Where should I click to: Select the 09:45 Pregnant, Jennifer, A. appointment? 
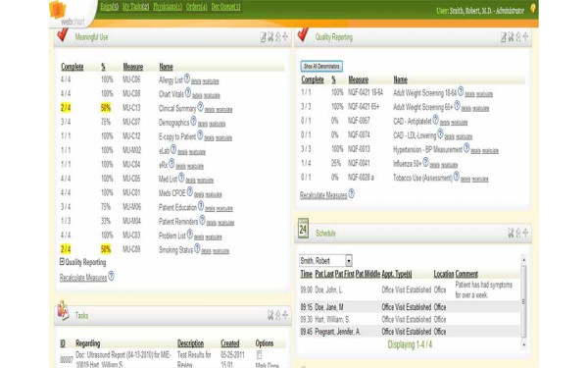click(409, 332)
